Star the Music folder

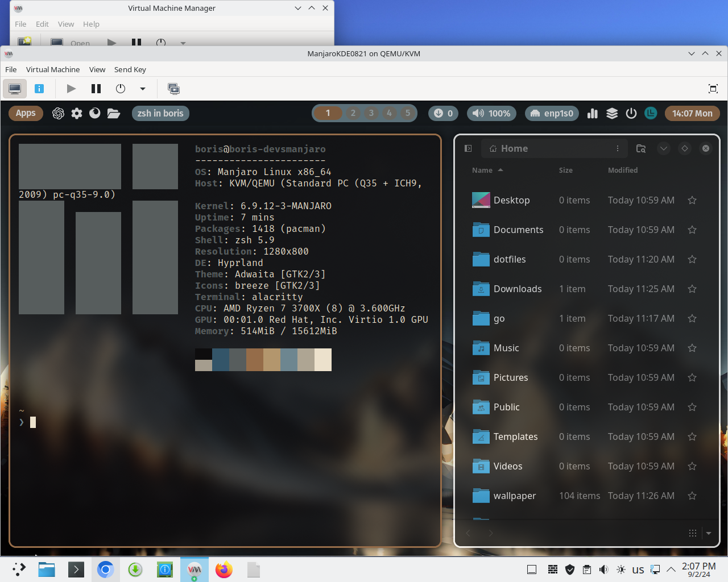[692, 348]
